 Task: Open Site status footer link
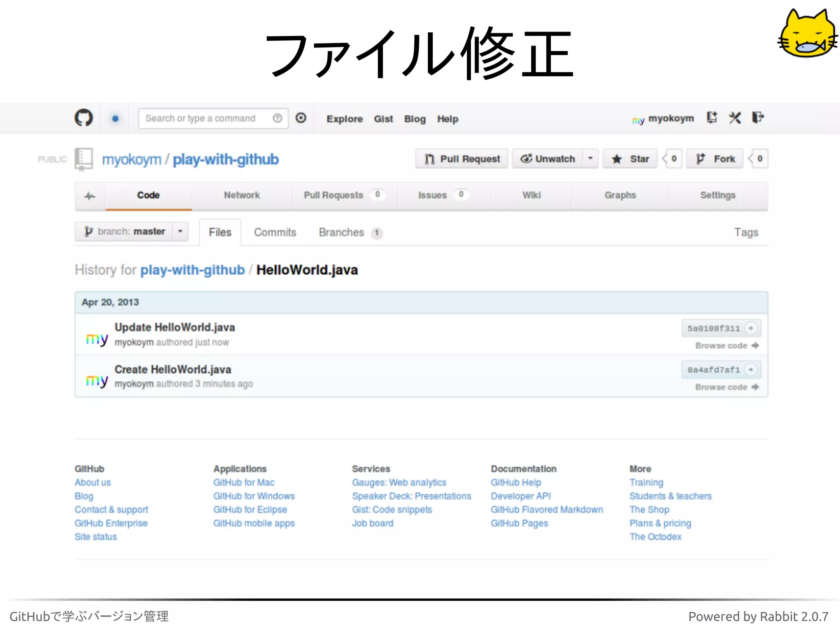pyautogui.click(x=96, y=537)
